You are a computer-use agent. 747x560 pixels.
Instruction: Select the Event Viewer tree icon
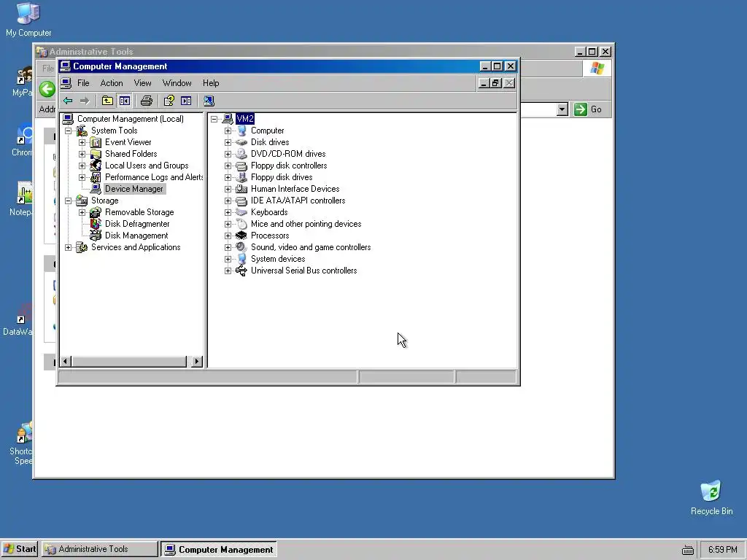pos(96,142)
